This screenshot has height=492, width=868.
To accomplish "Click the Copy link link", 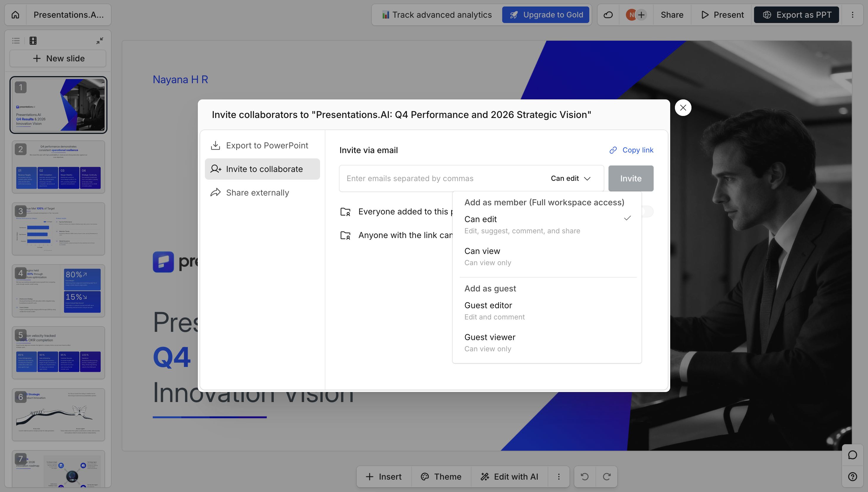I will [631, 150].
